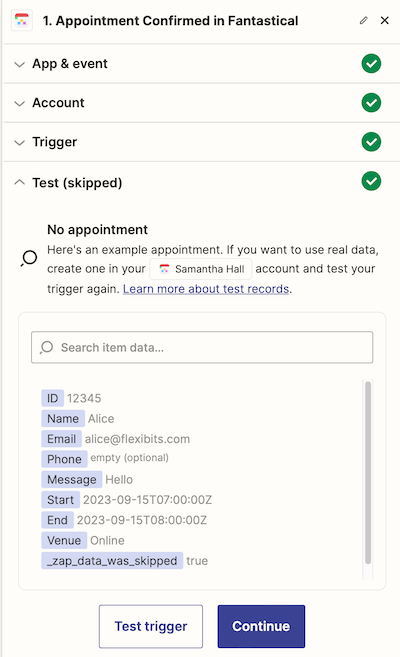Click the Continue button
The width and height of the screenshot is (400, 657).
coord(261,626)
